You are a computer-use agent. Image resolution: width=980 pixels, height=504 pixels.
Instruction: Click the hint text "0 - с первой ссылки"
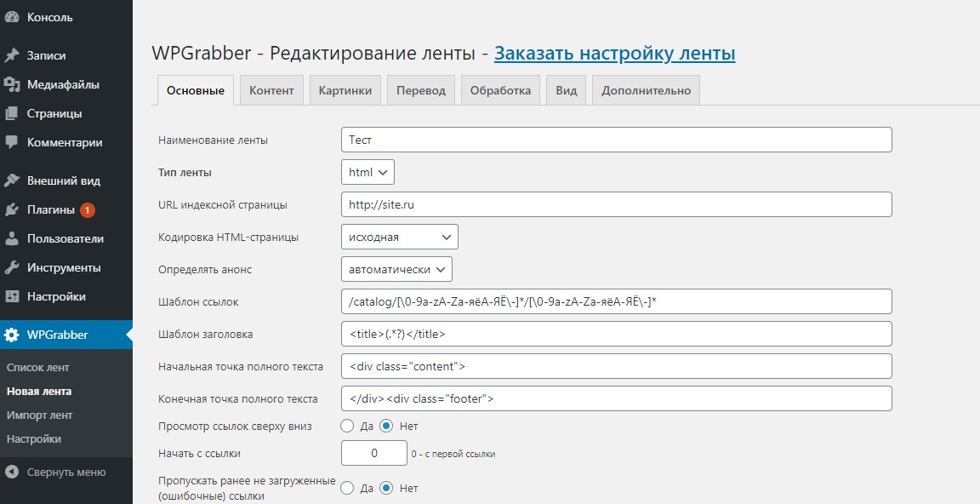pos(453,454)
